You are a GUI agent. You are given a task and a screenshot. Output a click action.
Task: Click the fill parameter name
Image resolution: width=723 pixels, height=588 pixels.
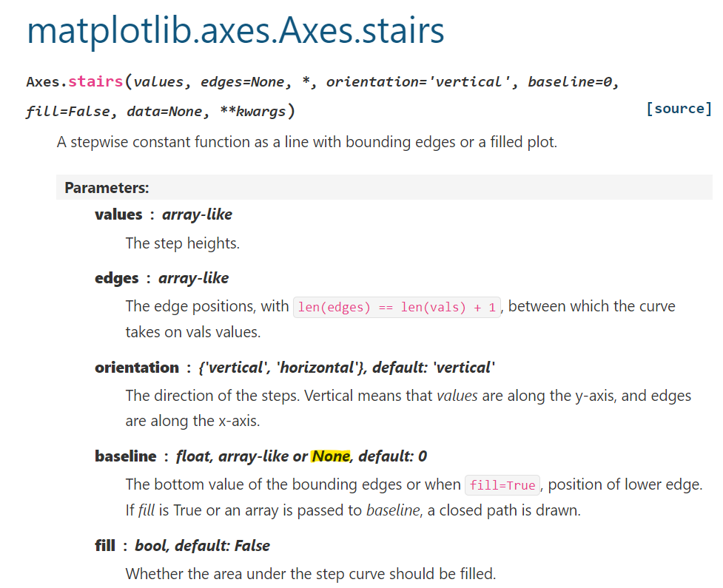click(104, 545)
